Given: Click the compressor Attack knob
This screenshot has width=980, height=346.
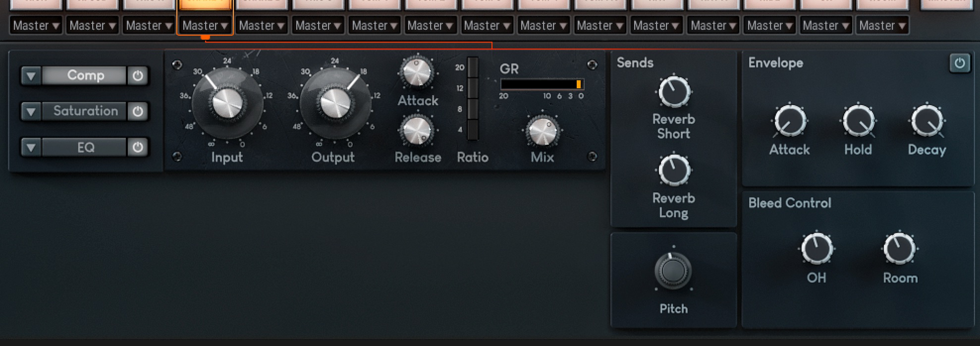Looking at the screenshot, I should 417,72.
